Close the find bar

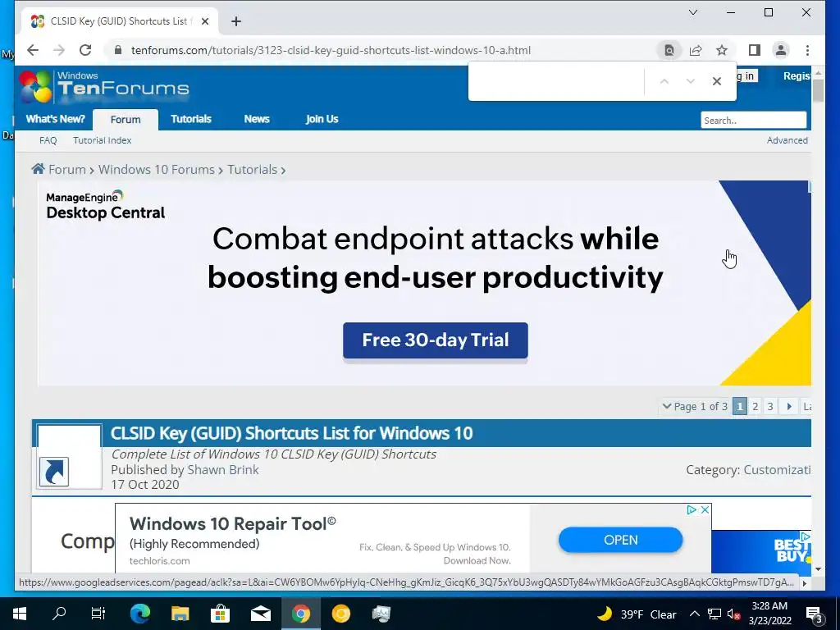click(x=717, y=81)
